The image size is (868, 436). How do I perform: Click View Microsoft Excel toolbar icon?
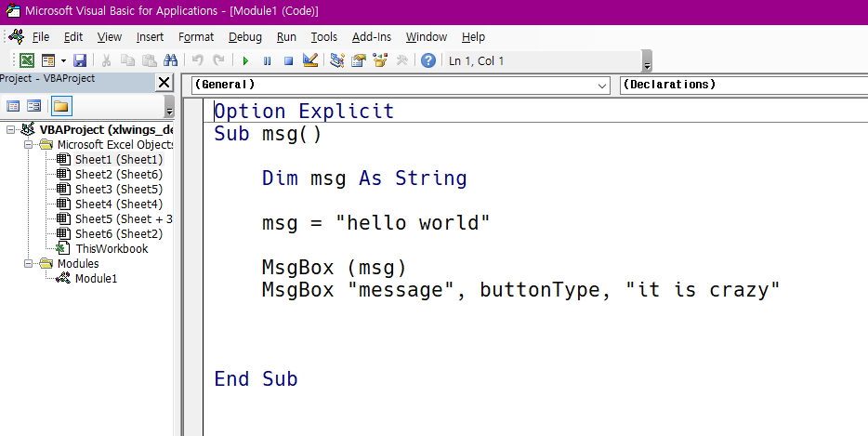coord(27,61)
